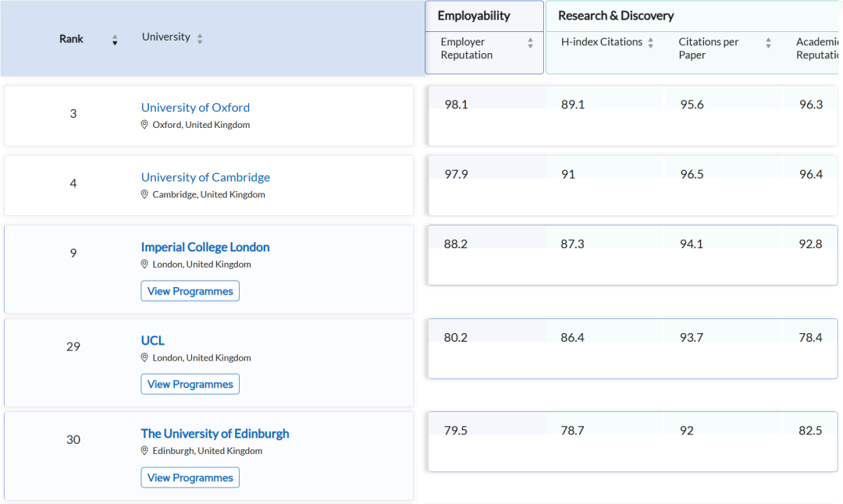The width and height of the screenshot is (843, 504).
Task: Click the University column header label
Action: (x=166, y=37)
